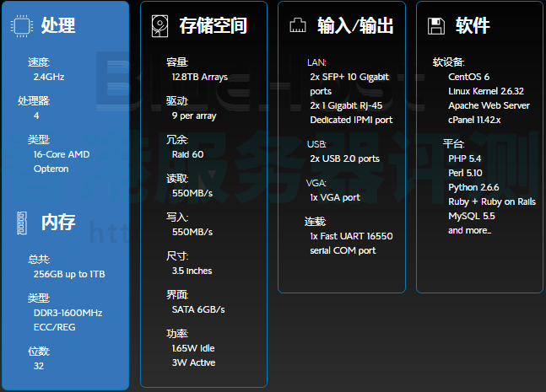The height and width of the screenshot is (392, 546).
Task: Click the floppy disk icon beside 软件
Action: pyautogui.click(x=435, y=25)
